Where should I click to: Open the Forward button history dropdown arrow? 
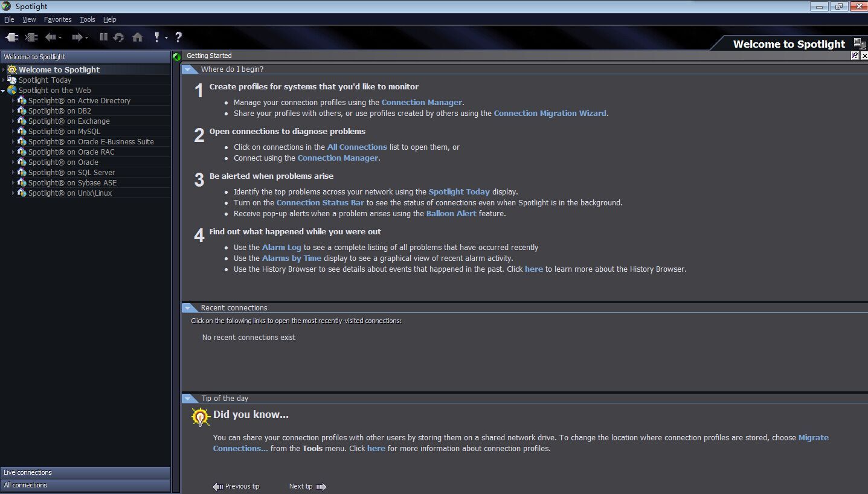(87, 38)
